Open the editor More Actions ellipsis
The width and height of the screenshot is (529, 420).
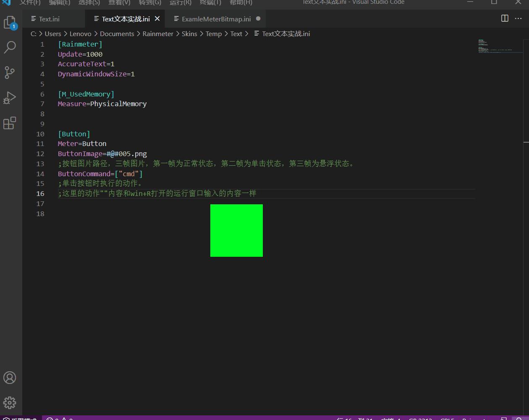pos(519,18)
